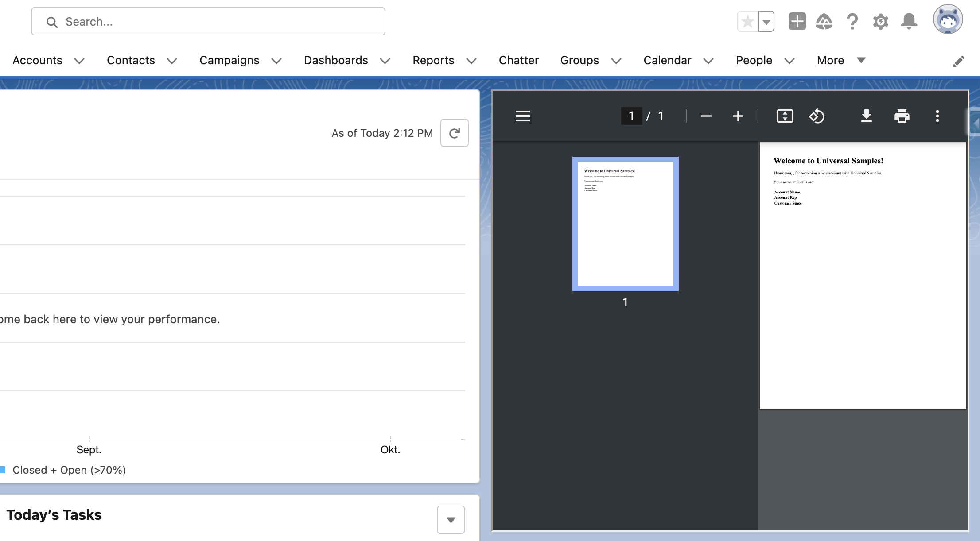This screenshot has width=980, height=541.
Task: Open Salesforce setup gear menu
Action: click(x=880, y=21)
